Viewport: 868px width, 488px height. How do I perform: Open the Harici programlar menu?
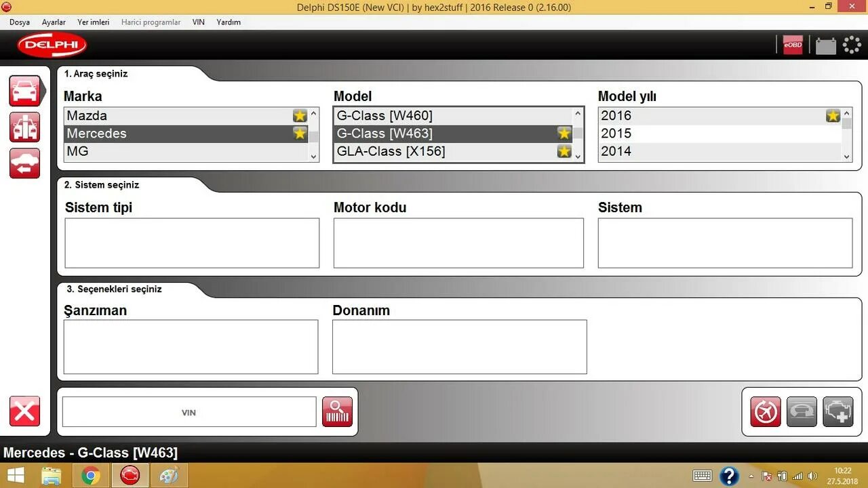[x=151, y=22]
